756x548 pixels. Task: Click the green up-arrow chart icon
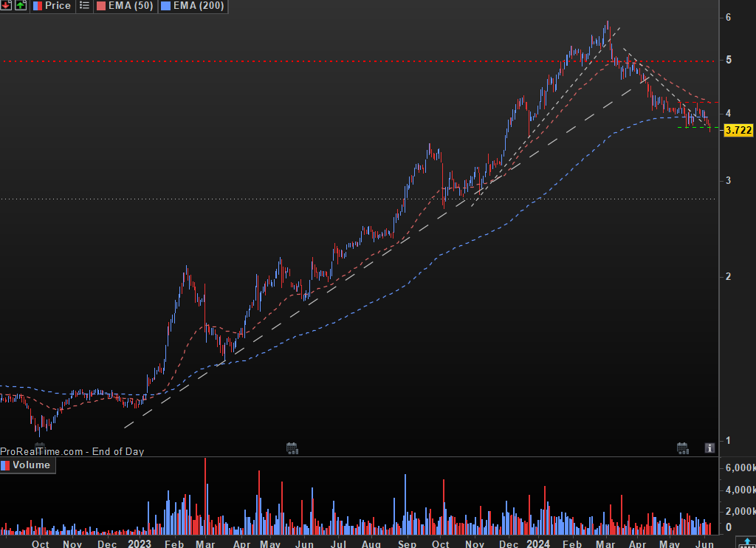21,5
